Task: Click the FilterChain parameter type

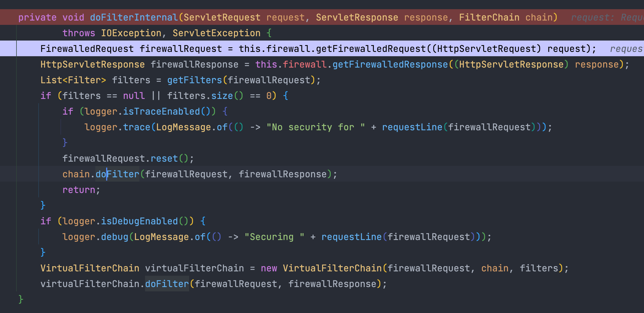Action: point(489,17)
